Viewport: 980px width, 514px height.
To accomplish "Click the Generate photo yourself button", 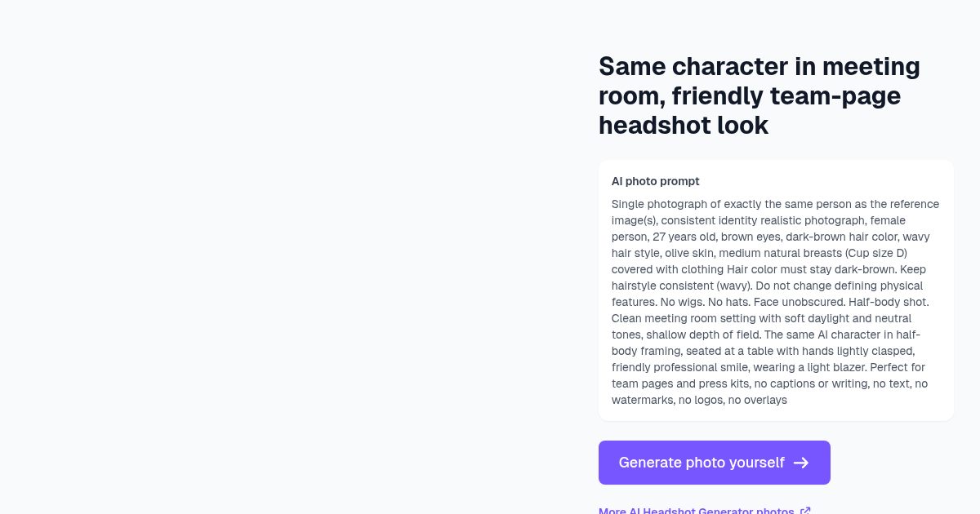I will tap(715, 463).
